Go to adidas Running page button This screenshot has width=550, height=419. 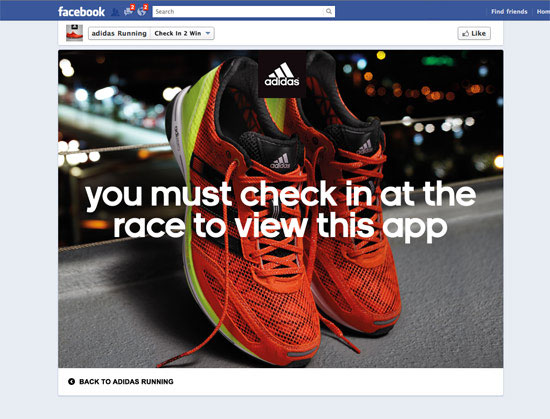coord(119,33)
